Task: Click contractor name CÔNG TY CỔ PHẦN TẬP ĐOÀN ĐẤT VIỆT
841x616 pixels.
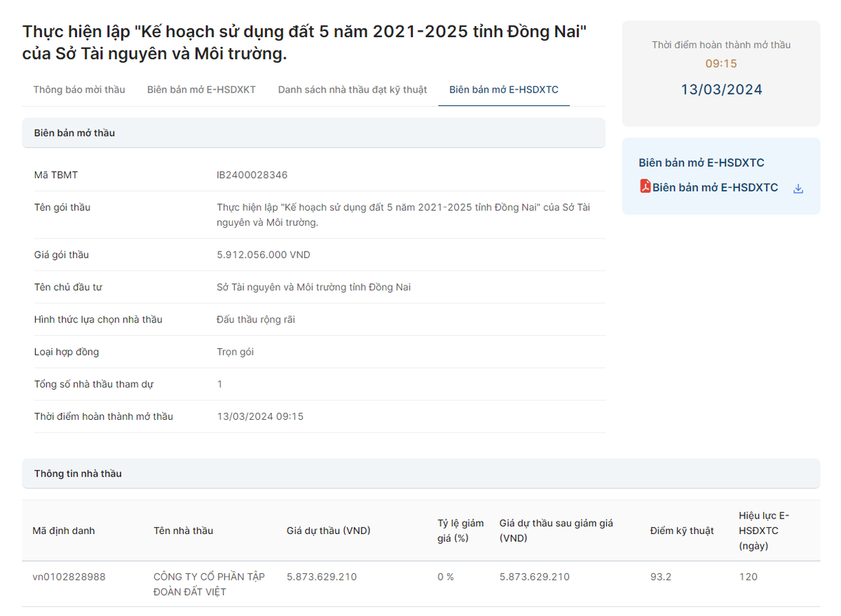Action: tap(209, 584)
